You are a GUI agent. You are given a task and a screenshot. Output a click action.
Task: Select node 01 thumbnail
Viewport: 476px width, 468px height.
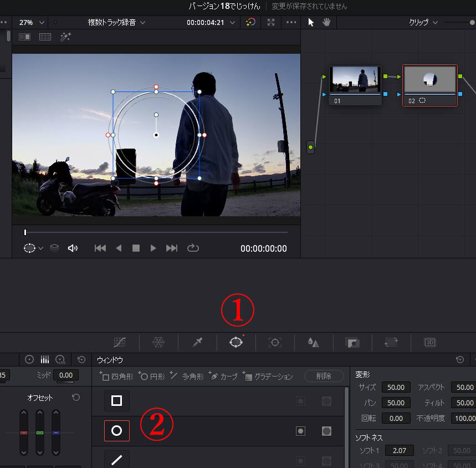coord(355,79)
